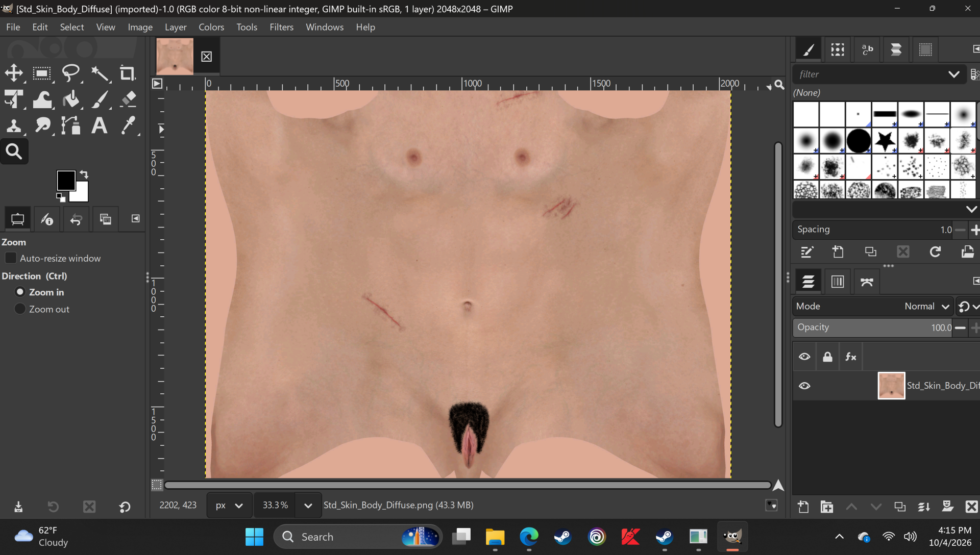Open the Windows menu

[325, 27]
